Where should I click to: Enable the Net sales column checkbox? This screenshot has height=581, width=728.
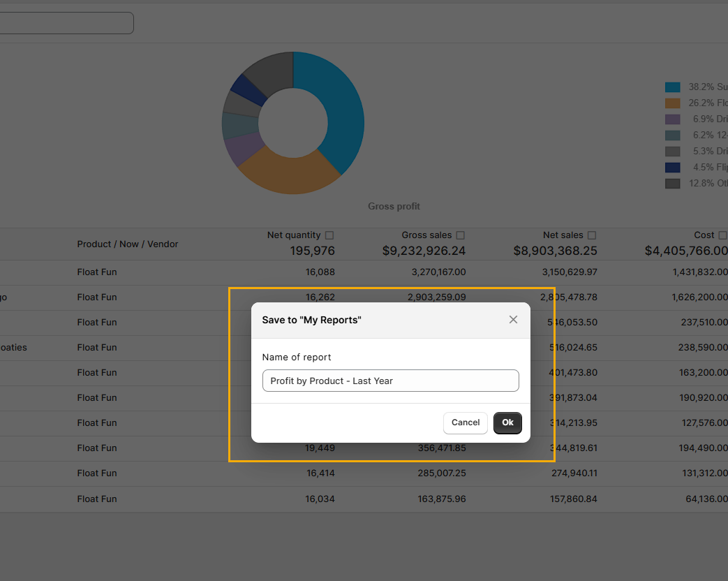tap(592, 235)
